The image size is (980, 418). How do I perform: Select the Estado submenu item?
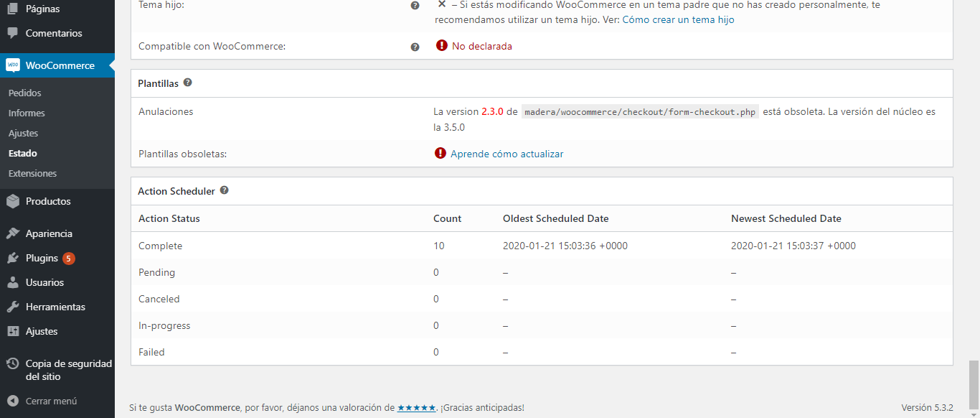(23, 153)
